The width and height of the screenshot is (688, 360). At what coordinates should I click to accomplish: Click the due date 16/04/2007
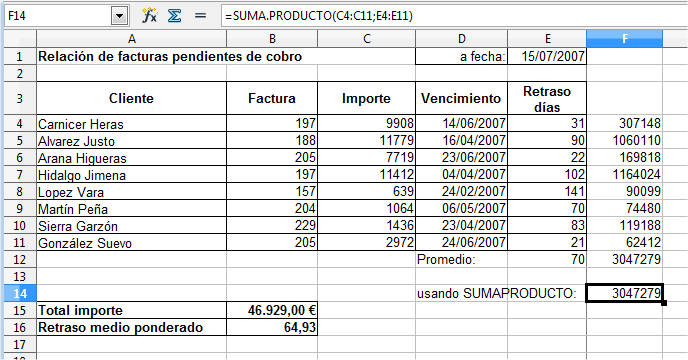click(462, 140)
